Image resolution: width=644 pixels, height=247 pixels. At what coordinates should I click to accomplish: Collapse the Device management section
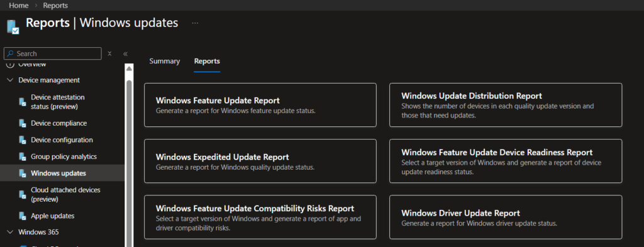point(10,80)
